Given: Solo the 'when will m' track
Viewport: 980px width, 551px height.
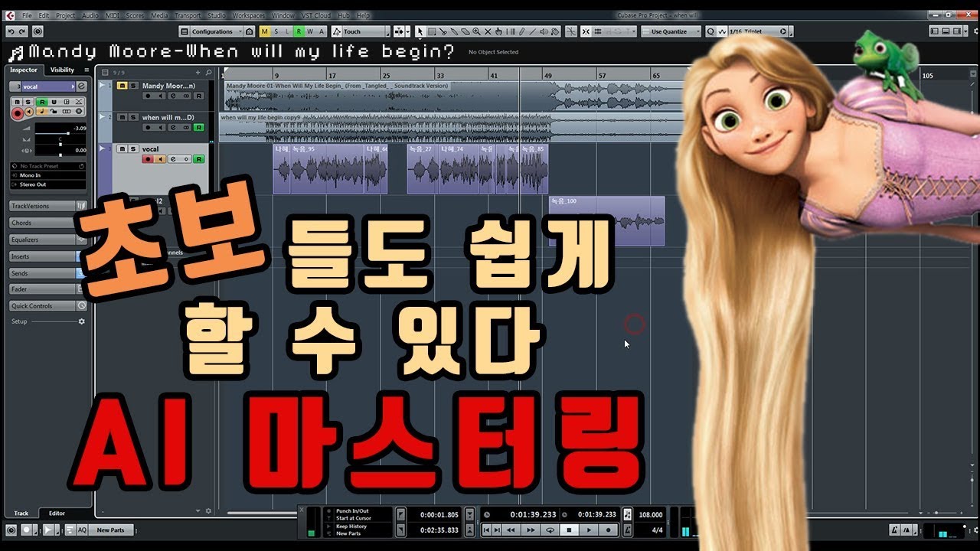Looking at the screenshot, I should point(132,117).
